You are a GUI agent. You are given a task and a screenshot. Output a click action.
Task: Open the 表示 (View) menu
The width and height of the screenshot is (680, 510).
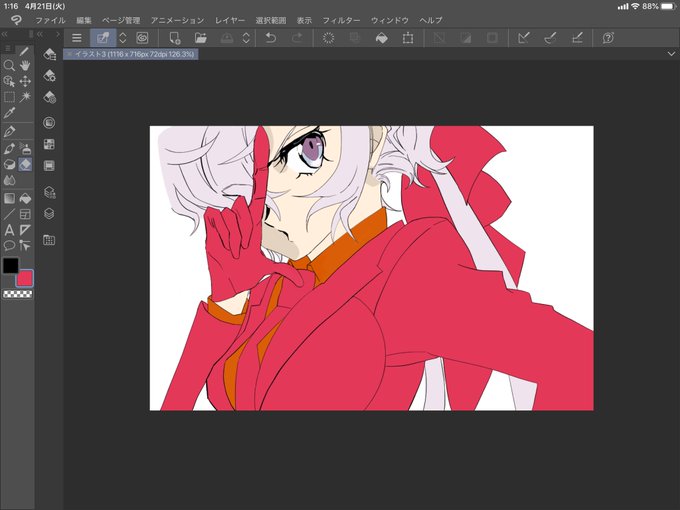[x=304, y=20]
